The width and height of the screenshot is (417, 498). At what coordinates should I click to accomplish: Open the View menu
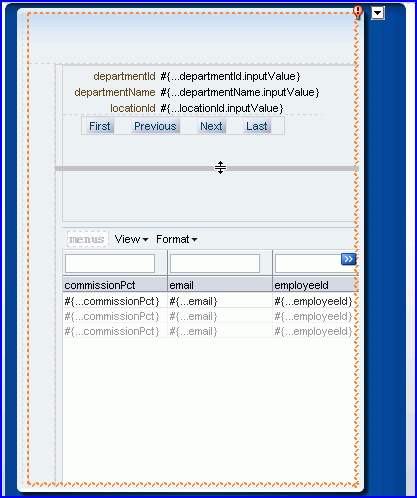[131, 239]
